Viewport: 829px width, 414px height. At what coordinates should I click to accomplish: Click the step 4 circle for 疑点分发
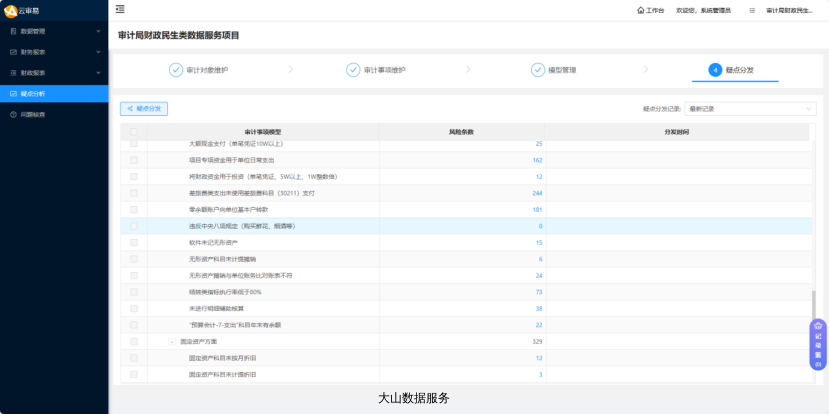point(715,70)
